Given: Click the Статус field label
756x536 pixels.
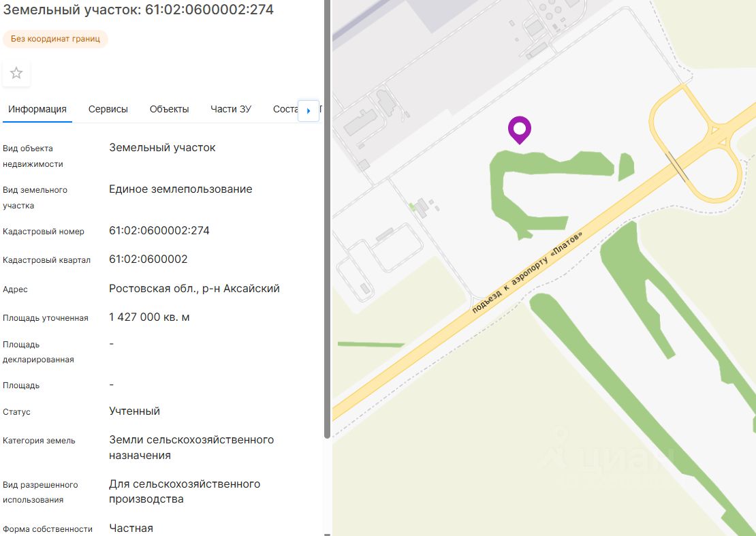Looking at the screenshot, I should pyautogui.click(x=16, y=412).
